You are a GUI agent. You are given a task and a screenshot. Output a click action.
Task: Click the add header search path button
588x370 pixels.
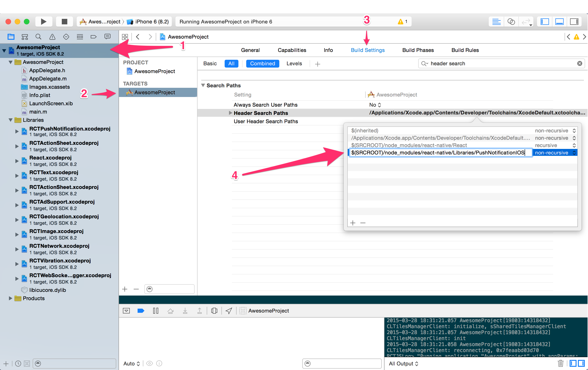353,222
